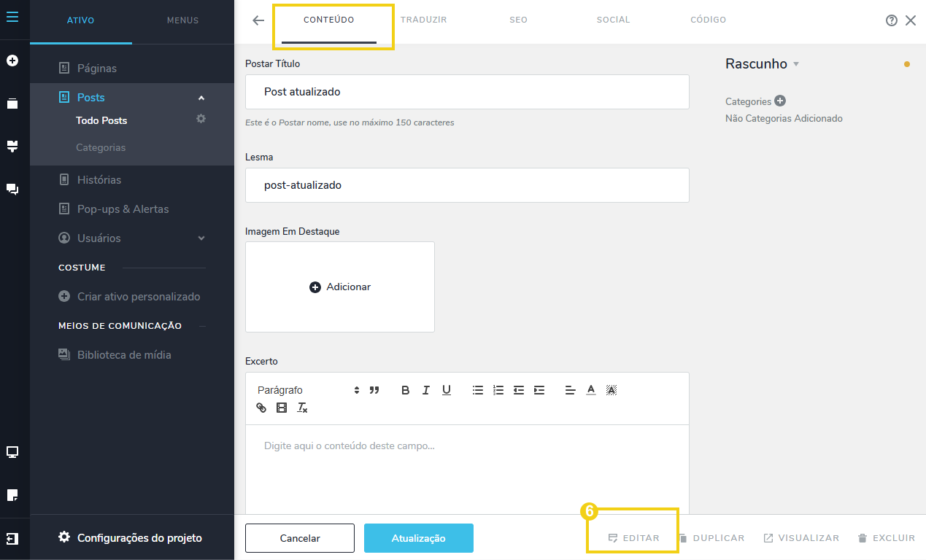Insert a numbered list

(498, 390)
